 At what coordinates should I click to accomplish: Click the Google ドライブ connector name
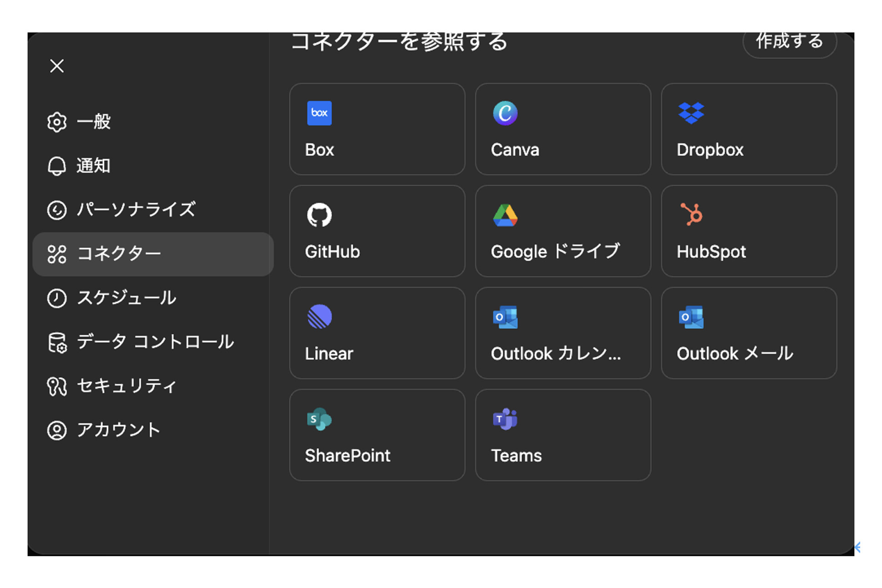coord(555,252)
